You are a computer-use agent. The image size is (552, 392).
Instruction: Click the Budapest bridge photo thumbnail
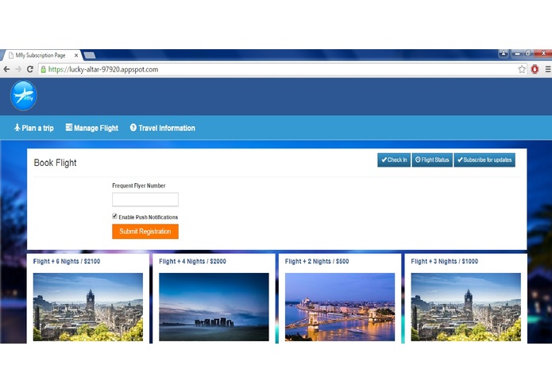click(x=340, y=307)
